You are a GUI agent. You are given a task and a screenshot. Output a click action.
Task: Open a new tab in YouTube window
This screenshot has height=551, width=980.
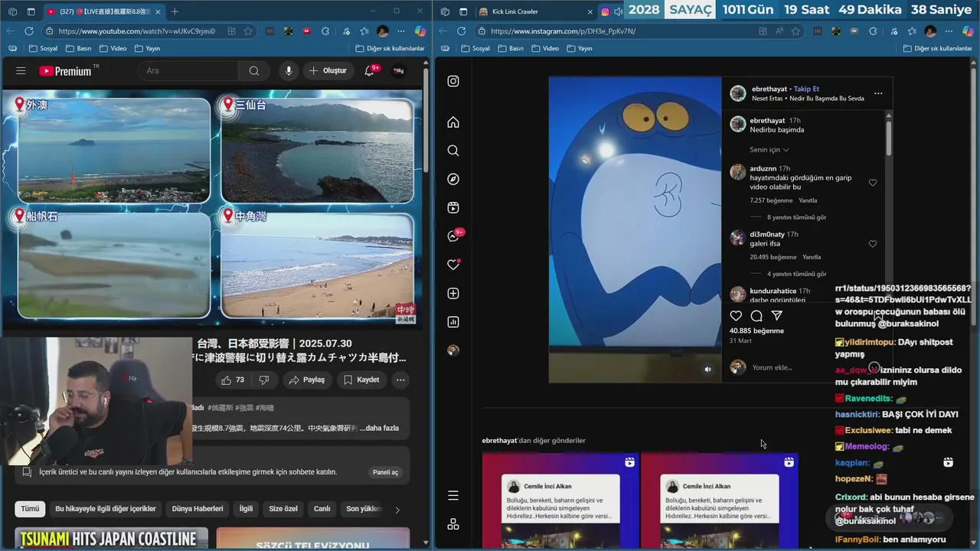(x=175, y=11)
